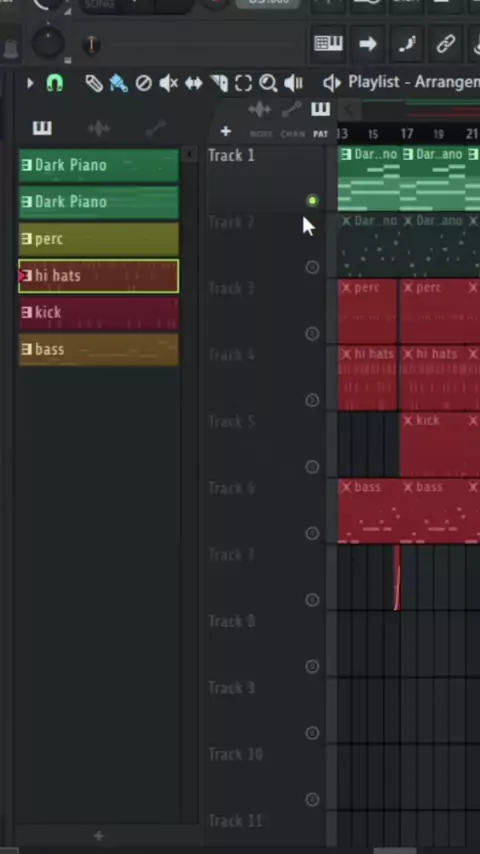Click the Track 1 header label
This screenshot has width=480, height=854.
[x=231, y=156]
